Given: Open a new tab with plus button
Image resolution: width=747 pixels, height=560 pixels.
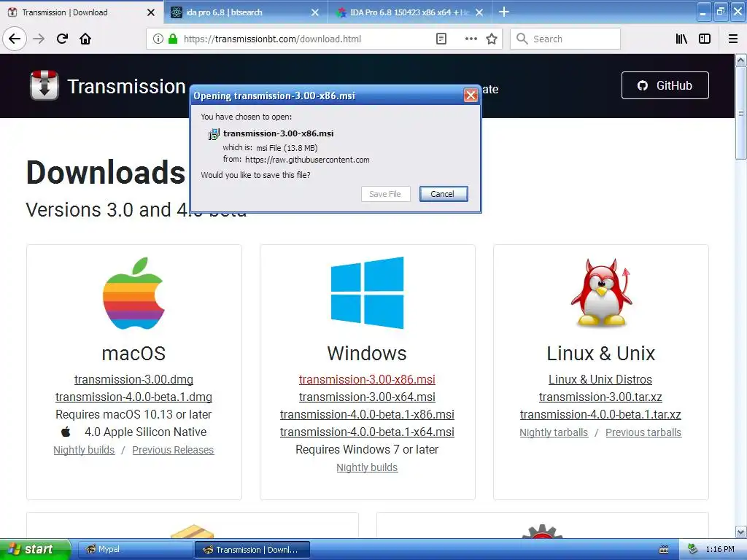Looking at the screenshot, I should [x=503, y=12].
